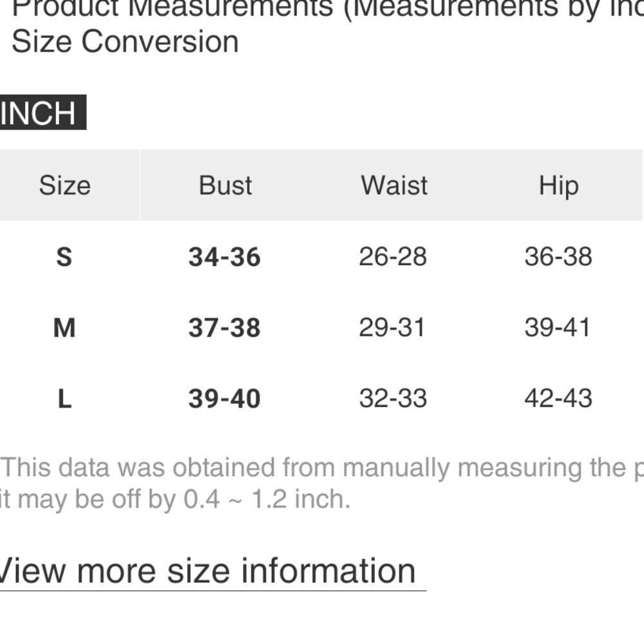Click hip value 39-41
The image size is (644, 644).
[557, 327]
